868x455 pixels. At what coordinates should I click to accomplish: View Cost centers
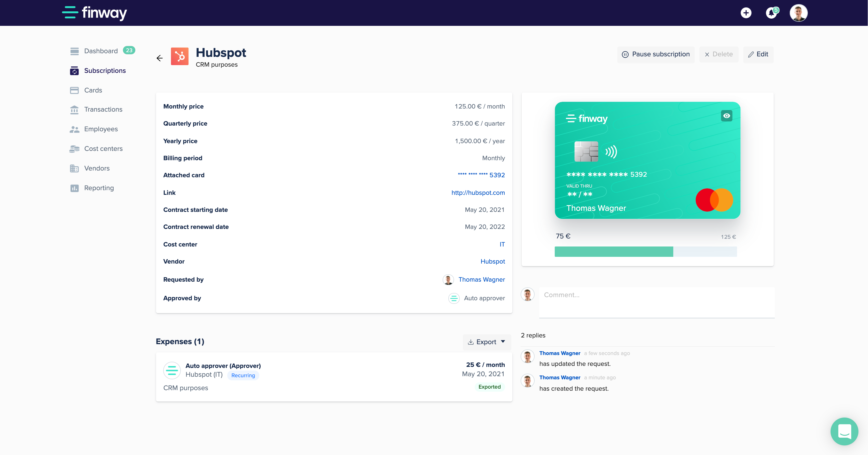[x=103, y=148]
